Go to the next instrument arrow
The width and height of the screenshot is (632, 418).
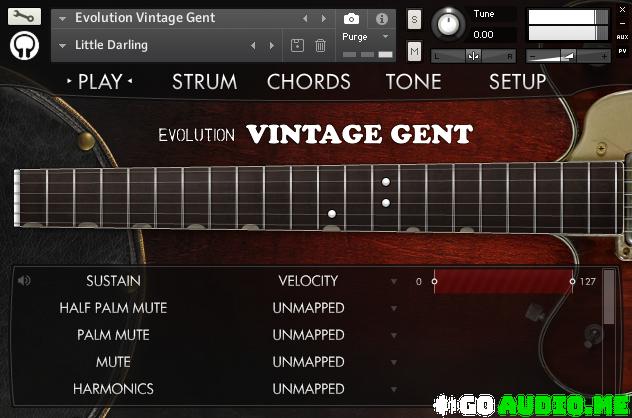pos(324,18)
